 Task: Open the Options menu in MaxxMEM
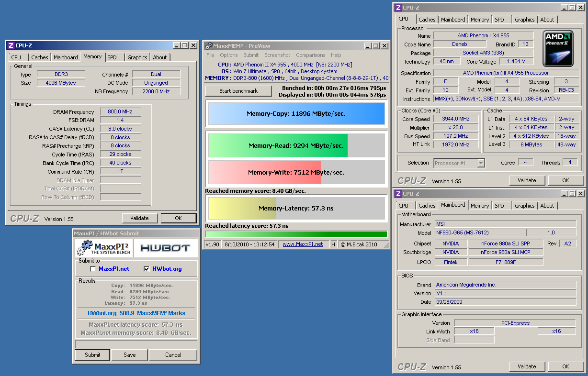(x=229, y=55)
